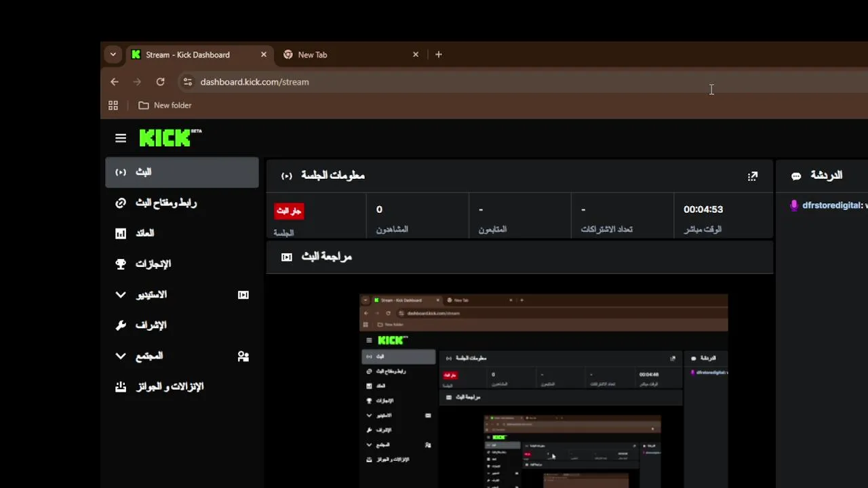This screenshot has width=868, height=488.
Task: Pop out the معلومات الجلسة session panel
Action: [x=753, y=176]
